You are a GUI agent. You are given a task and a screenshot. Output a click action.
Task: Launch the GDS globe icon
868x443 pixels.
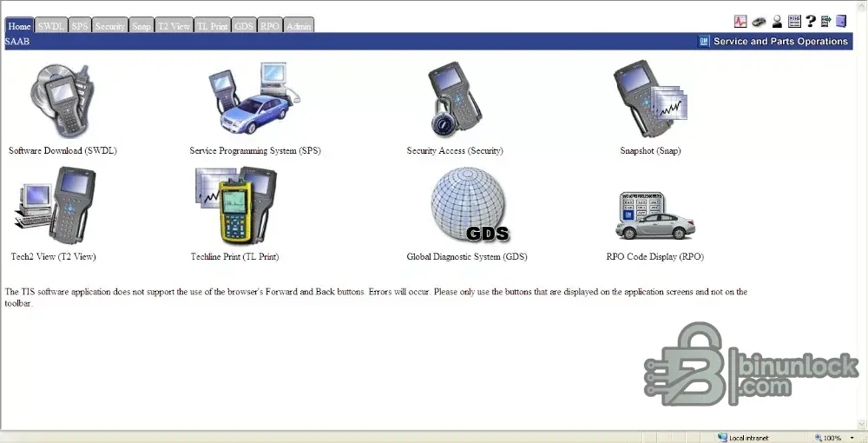[x=470, y=205]
